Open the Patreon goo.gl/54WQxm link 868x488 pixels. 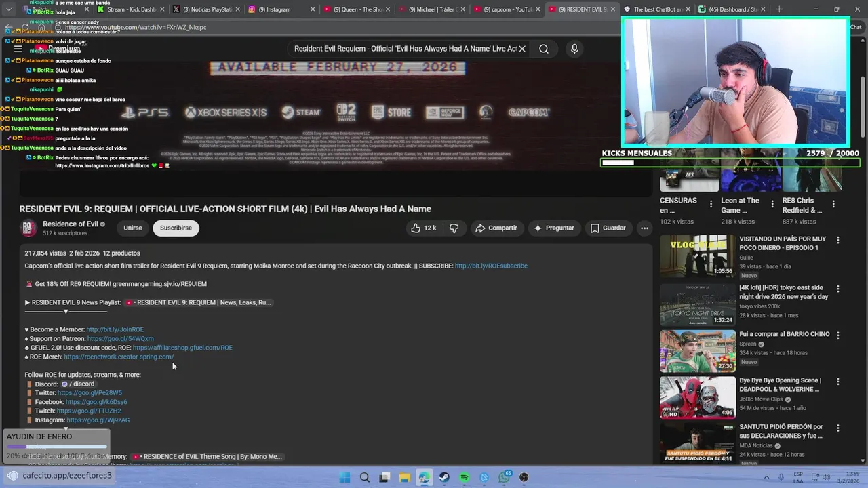(121, 339)
